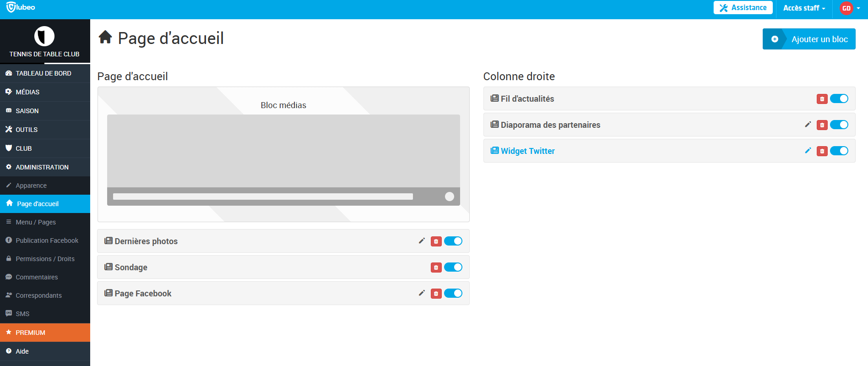Click the club shield avatar logo
The image size is (868, 366).
[44, 36]
